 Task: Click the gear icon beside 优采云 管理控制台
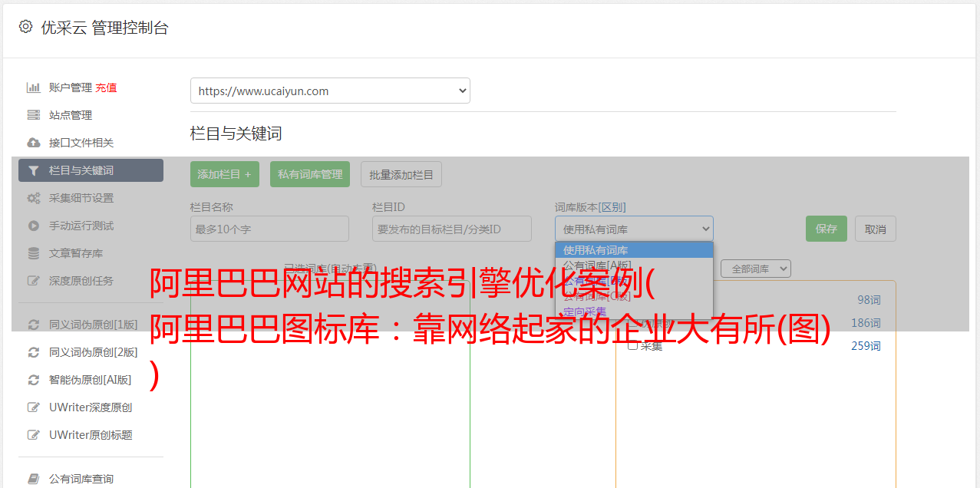click(x=25, y=27)
